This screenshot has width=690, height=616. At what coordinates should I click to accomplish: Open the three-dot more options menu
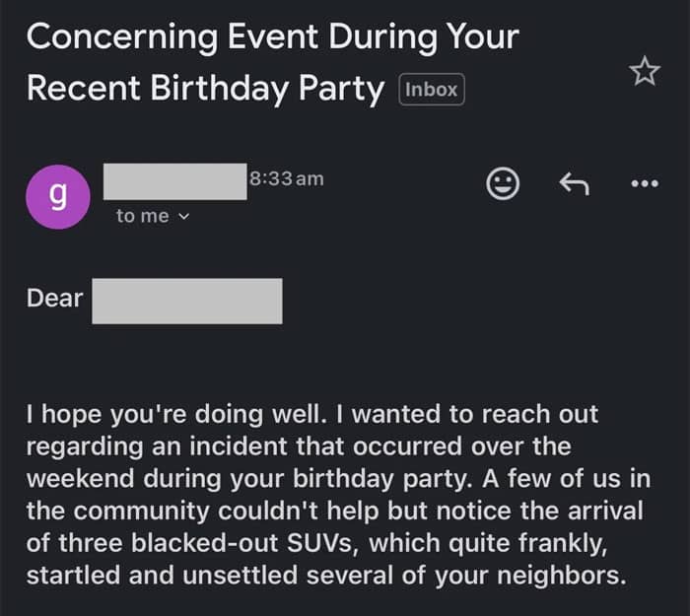pyautogui.click(x=645, y=183)
